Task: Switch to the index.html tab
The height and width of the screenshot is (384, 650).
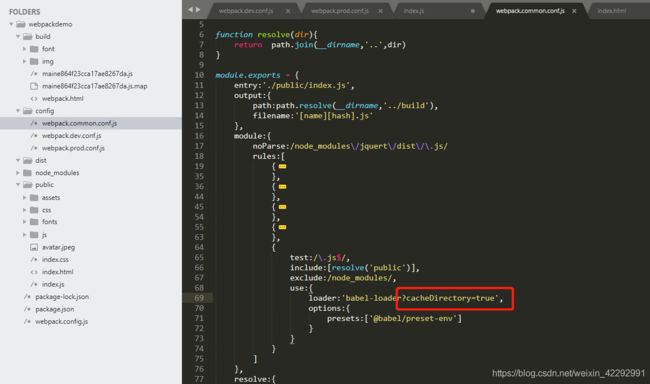Action: pos(612,11)
